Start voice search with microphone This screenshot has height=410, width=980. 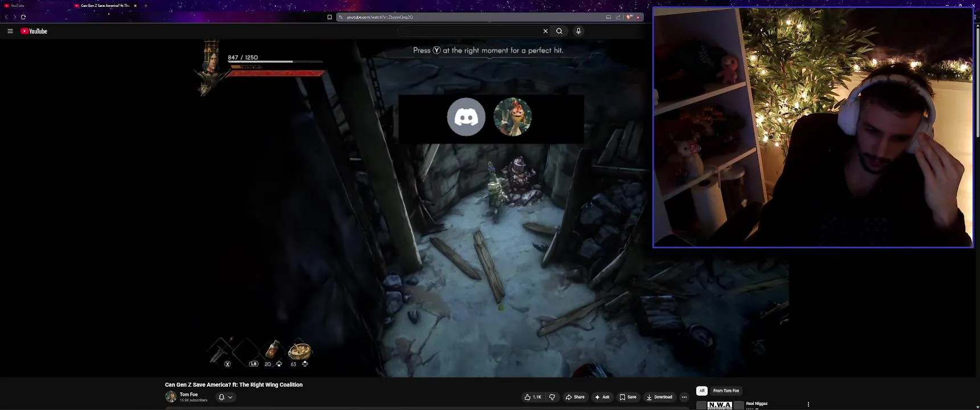[x=578, y=31]
